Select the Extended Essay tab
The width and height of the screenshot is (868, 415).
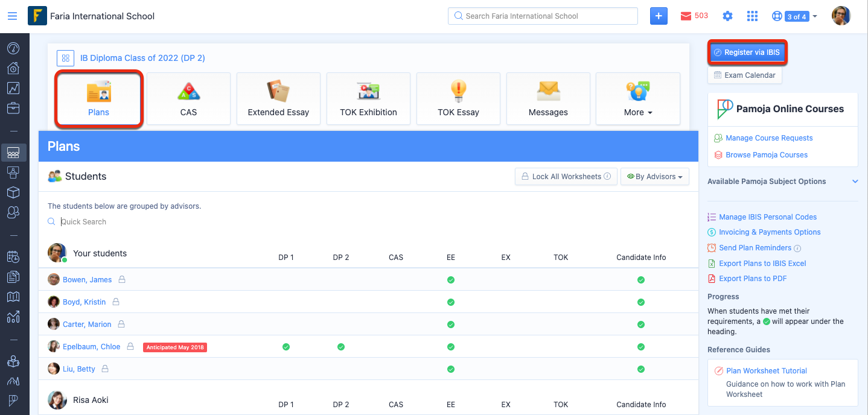278,99
